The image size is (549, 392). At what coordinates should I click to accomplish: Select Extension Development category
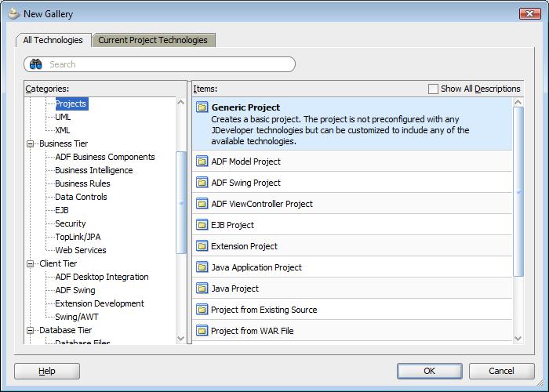click(x=100, y=303)
